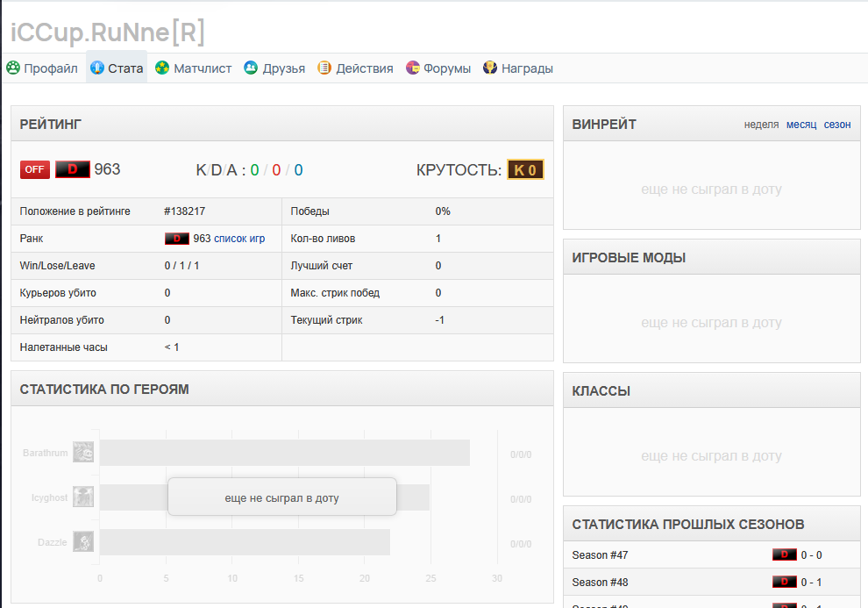Image resolution: width=868 pixels, height=608 pixels.
Task: Click the green Профайл icon
Action: pos(13,68)
